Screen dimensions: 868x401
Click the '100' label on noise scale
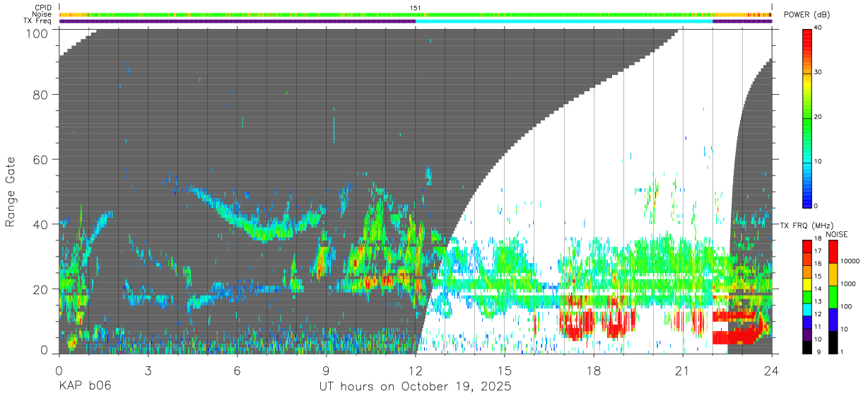pyautogui.click(x=846, y=306)
